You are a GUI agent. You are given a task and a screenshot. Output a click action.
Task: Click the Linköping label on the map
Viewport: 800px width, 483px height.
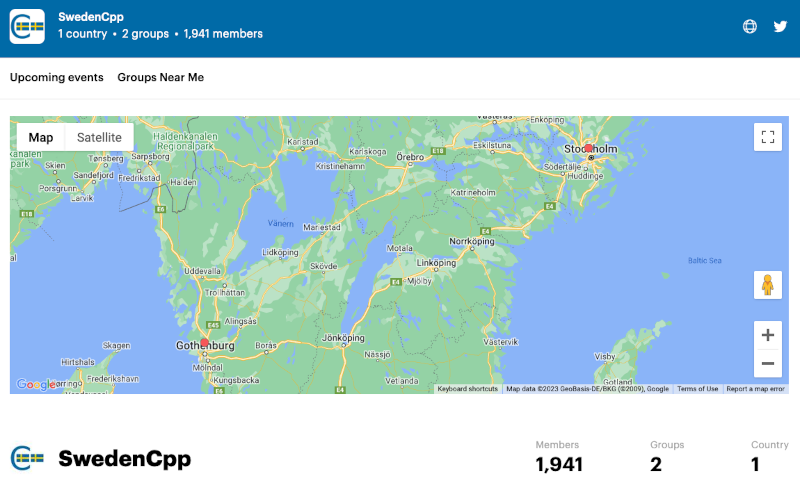(x=436, y=263)
